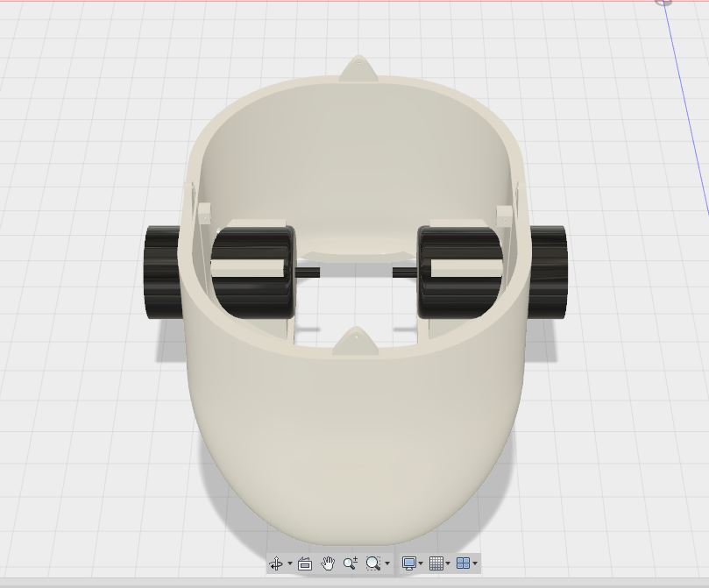Select the Zoom plus-minus tool
Screen dimensions: 709x588
pyautogui.click(x=351, y=563)
